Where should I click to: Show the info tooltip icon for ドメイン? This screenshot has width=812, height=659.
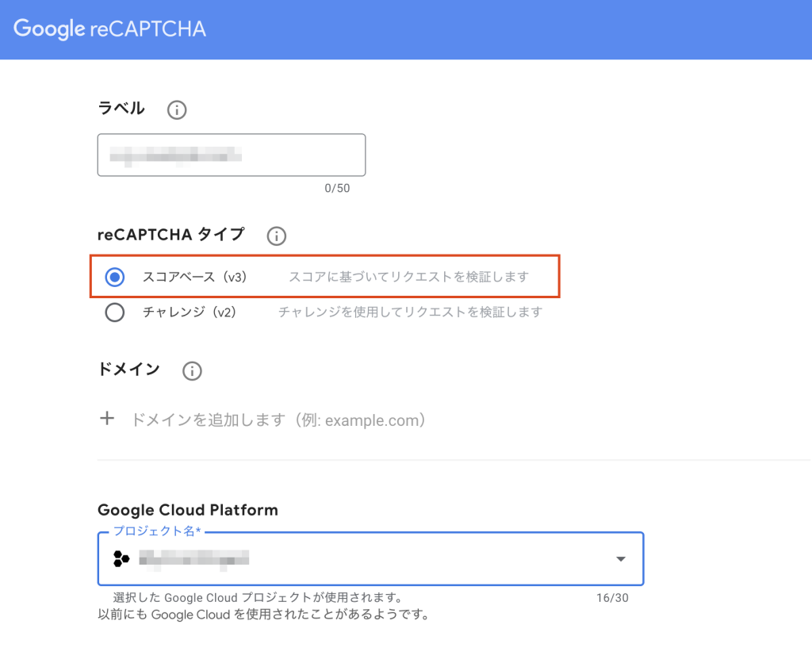point(192,370)
